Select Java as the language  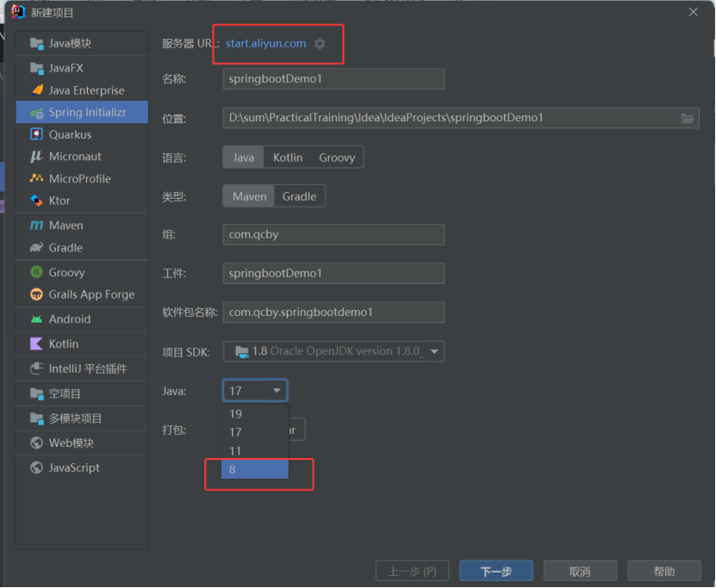[x=243, y=158]
